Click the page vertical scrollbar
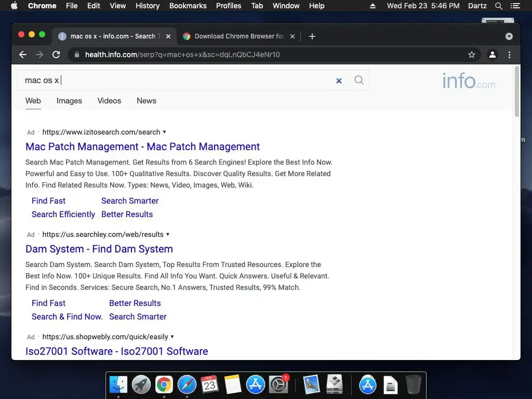 (517, 91)
